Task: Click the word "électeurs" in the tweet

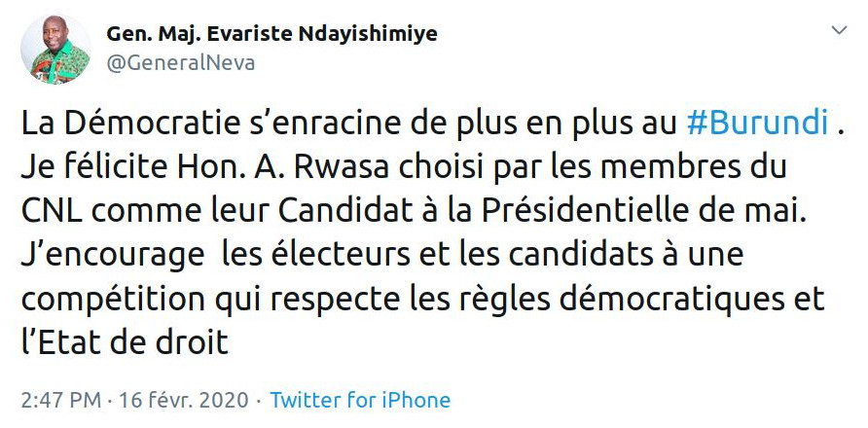Action: coord(360,256)
